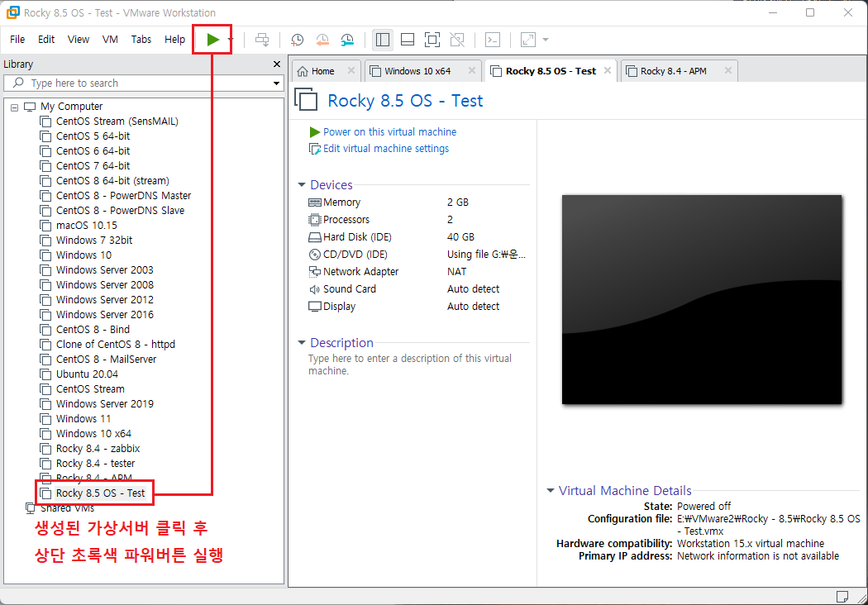Viewport: 868px width, 605px height.
Task: Select Windows Server 2016 in library
Action: (x=105, y=314)
